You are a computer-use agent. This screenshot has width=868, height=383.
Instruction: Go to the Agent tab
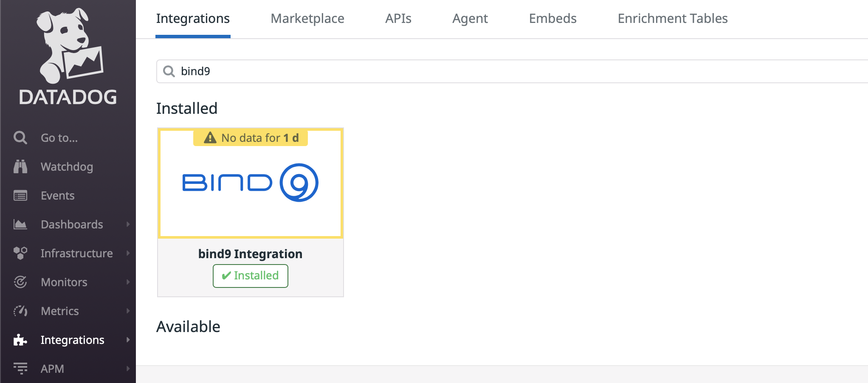click(470, 19)
